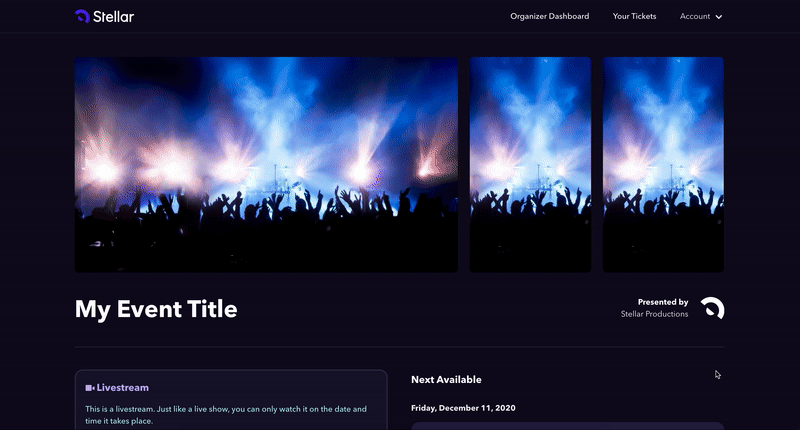Viewport: 800px width, 430px height.
Task: Open the large wide concert banner image
Action: click(266, 164)
